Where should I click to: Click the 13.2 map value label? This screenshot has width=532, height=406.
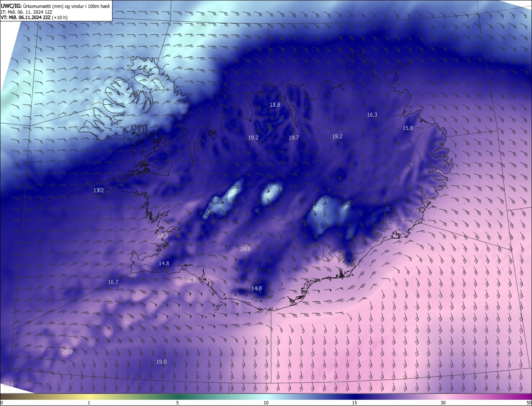[99, 191]
